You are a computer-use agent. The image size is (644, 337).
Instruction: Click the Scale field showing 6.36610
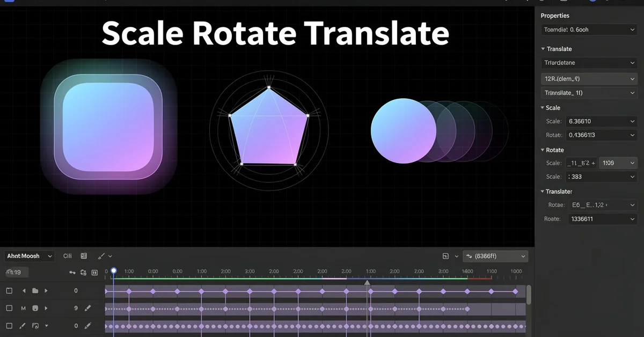pyautogui.click(x=602, y=121)
